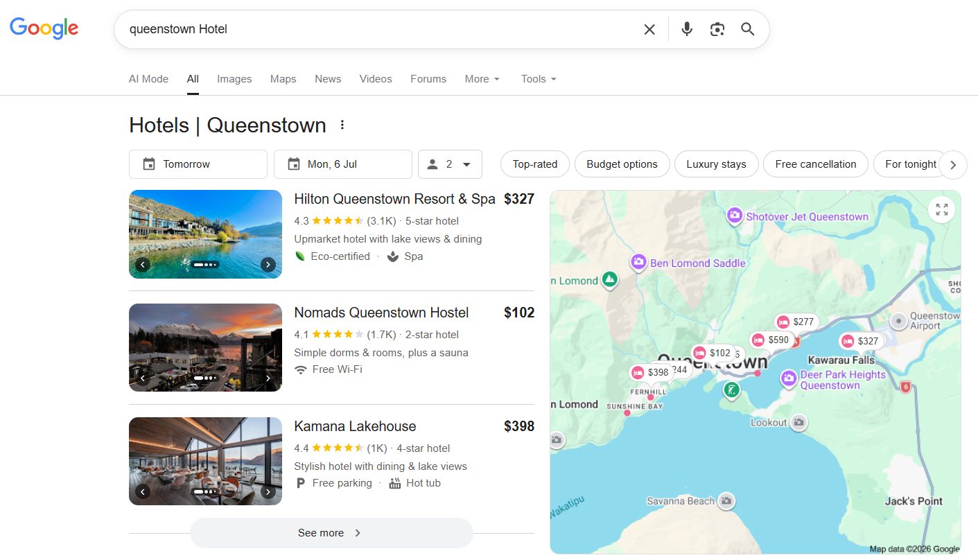Viewport: 978px width, 560px height.
Task: Switch to the Maps tab
Action: coord(283,79)
